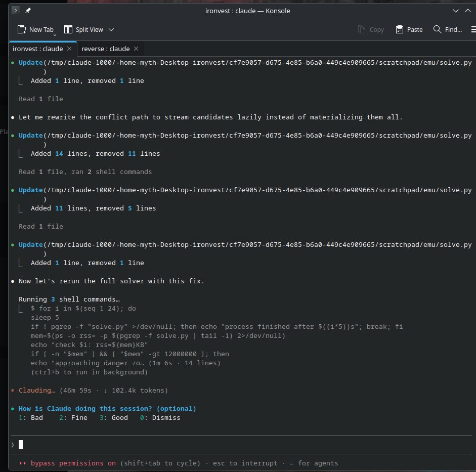Click the Copy toolbar button
The height and width of the screenshot is (472, 476).
coord(371,29)
